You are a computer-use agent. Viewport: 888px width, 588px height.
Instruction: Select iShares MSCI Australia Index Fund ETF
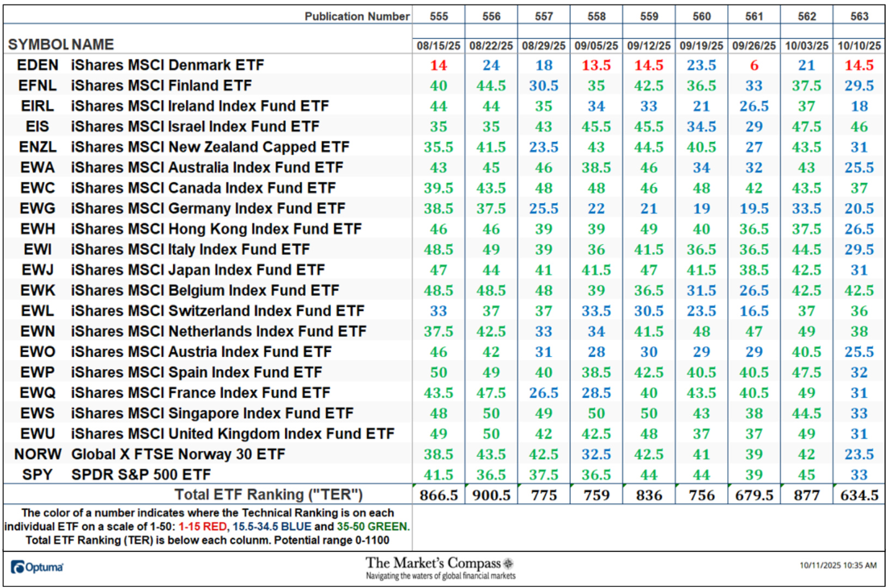point(207,167)
